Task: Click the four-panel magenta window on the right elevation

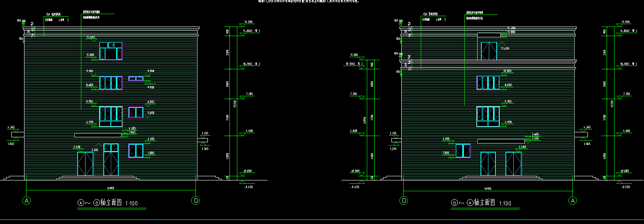Action: click(x=488, y=83)
